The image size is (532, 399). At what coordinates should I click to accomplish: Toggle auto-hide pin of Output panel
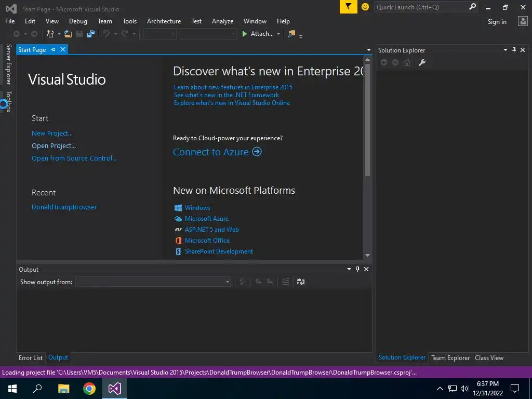pyautogui.click(x=357, y=269)
